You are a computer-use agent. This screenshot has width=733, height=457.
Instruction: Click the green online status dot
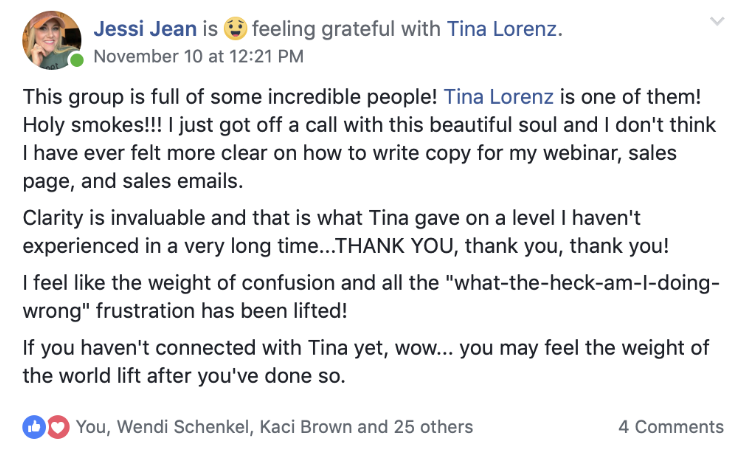[x=77, y=61]
